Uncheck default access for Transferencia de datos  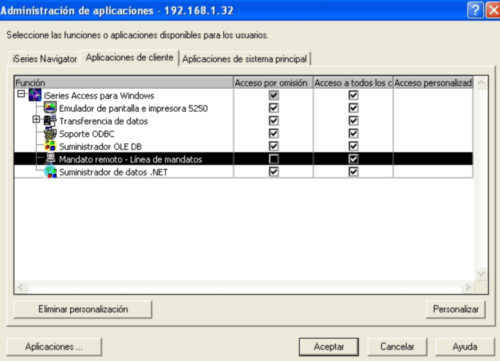pos(274,121)
